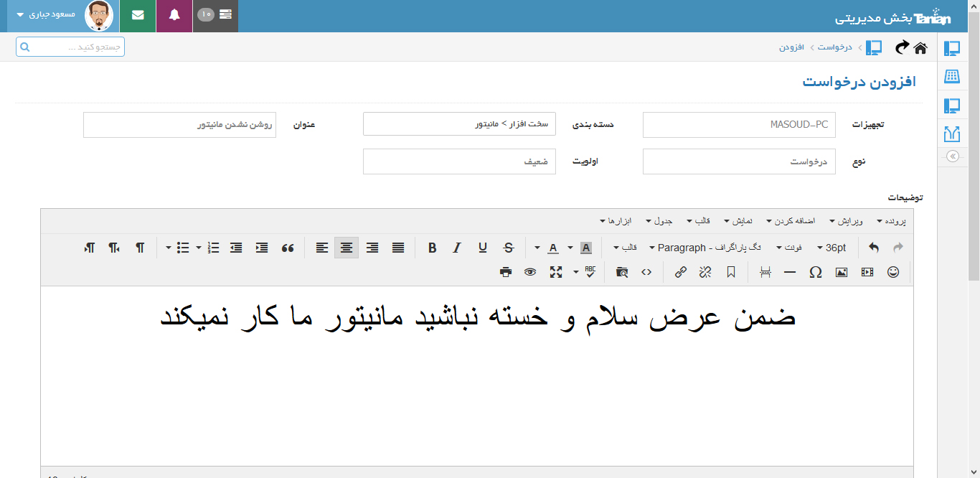Open the bullet list style dropdown arrow
This screenshot has width=980, height=478.
point(169,248)
